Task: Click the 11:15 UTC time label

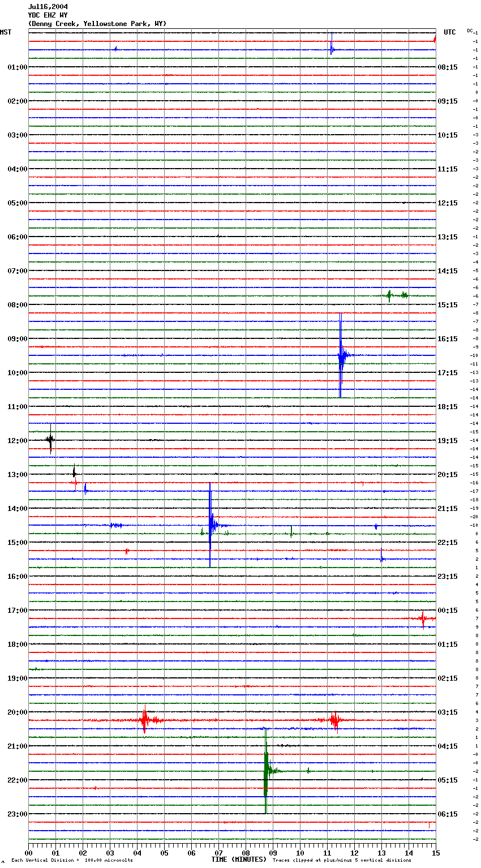Action: pos(448,169)
